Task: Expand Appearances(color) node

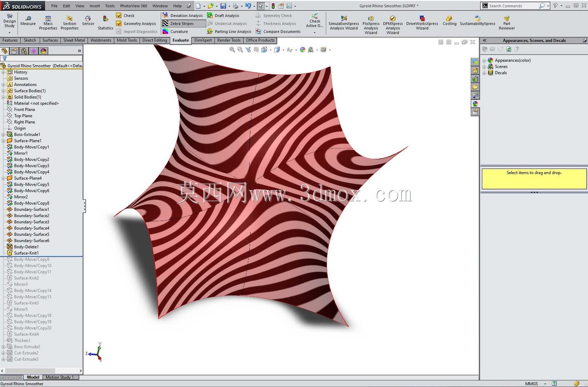Action: click(484, 60)
